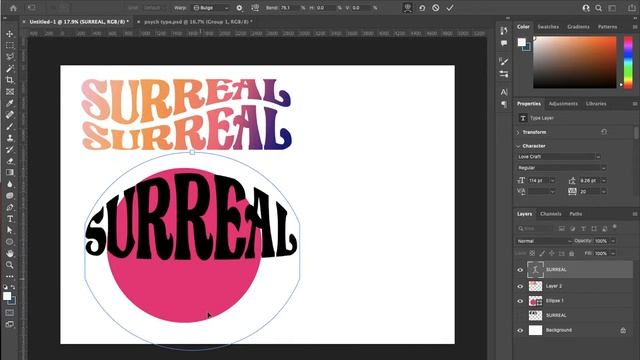This screenshot has width=640, height=360.
Task: Hide the selected SURREAL text layer
Action: (520, 270)
